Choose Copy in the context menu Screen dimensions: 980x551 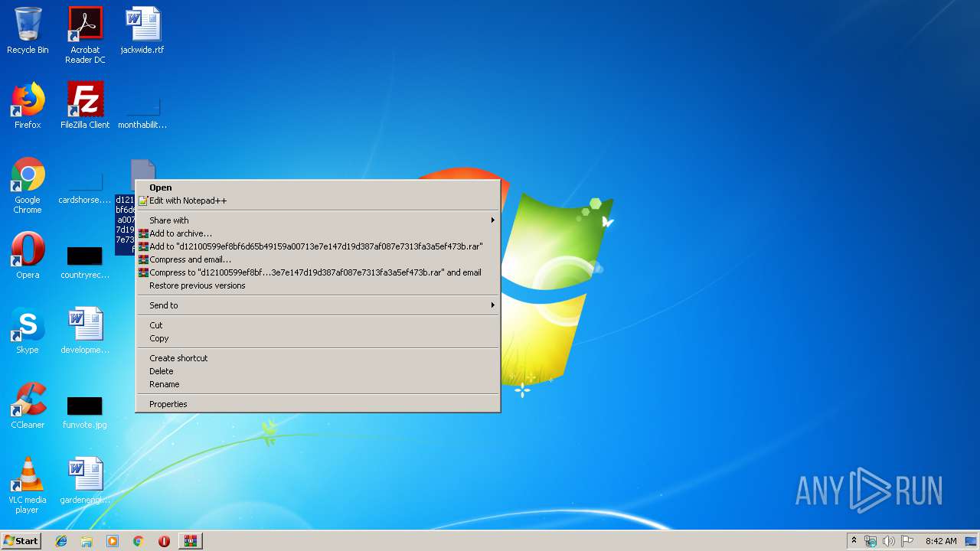click(x=318, y=338)
